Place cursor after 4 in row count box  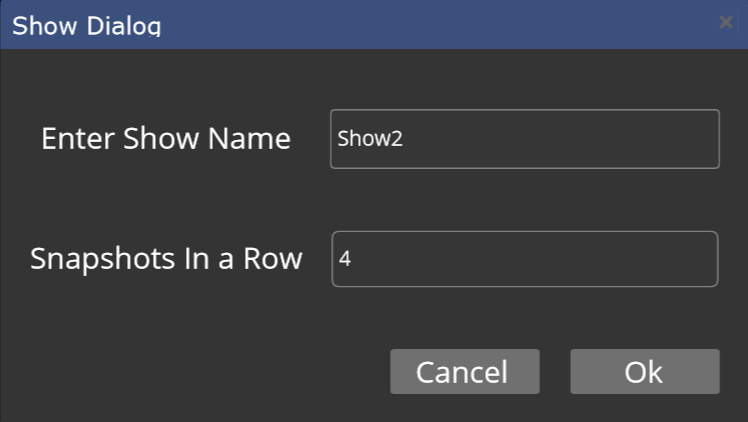point(354,259)
